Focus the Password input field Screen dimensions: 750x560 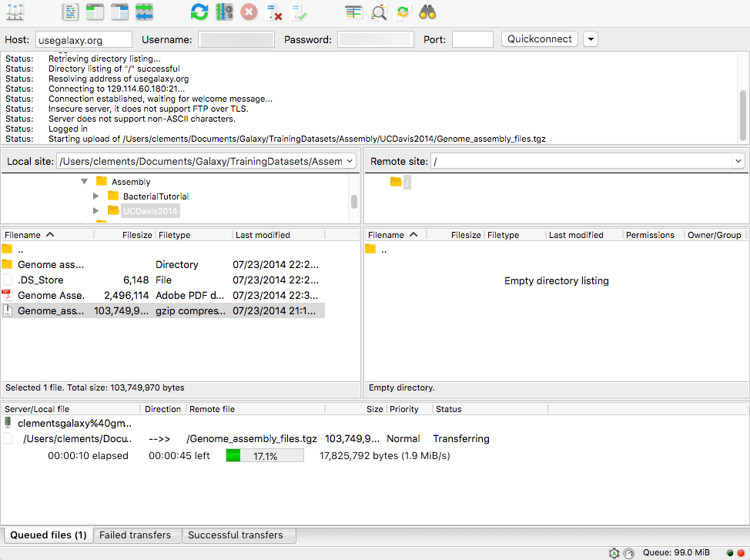tap(376, 40)
